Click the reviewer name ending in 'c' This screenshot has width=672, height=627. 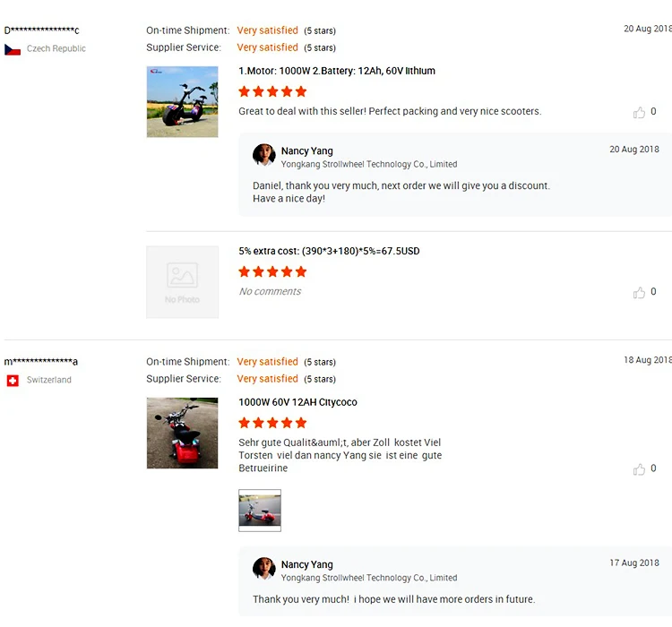[42, 30]
